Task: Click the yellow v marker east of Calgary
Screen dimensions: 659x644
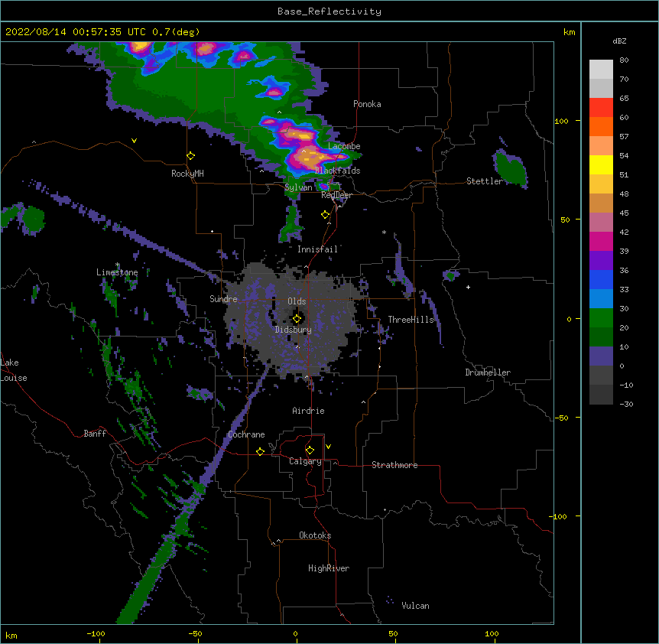Action: [x=328, y=447]
